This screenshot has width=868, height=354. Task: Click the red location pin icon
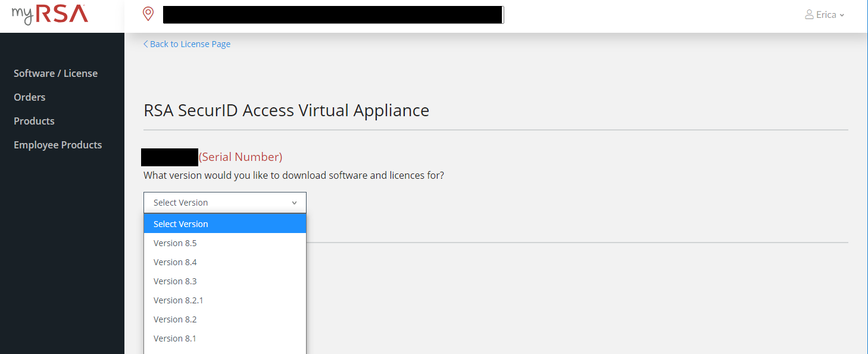[x=148, y=14]
